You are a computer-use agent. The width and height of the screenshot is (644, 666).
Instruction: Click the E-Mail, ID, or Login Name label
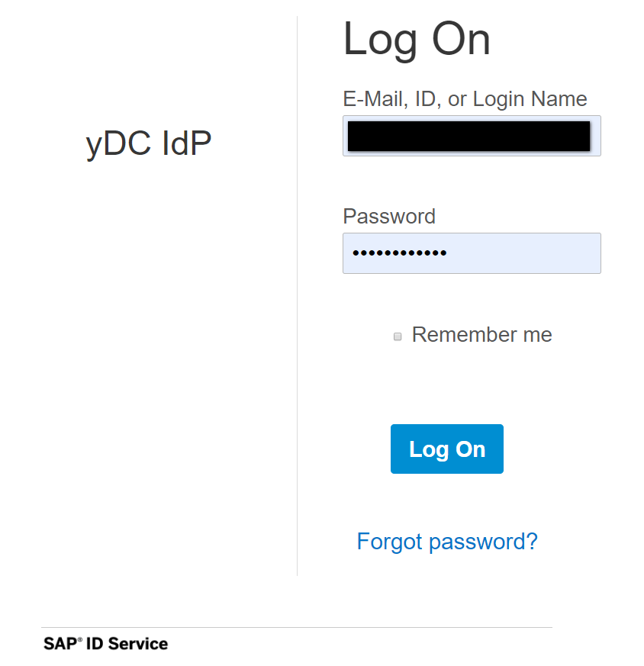pos(465,99)
